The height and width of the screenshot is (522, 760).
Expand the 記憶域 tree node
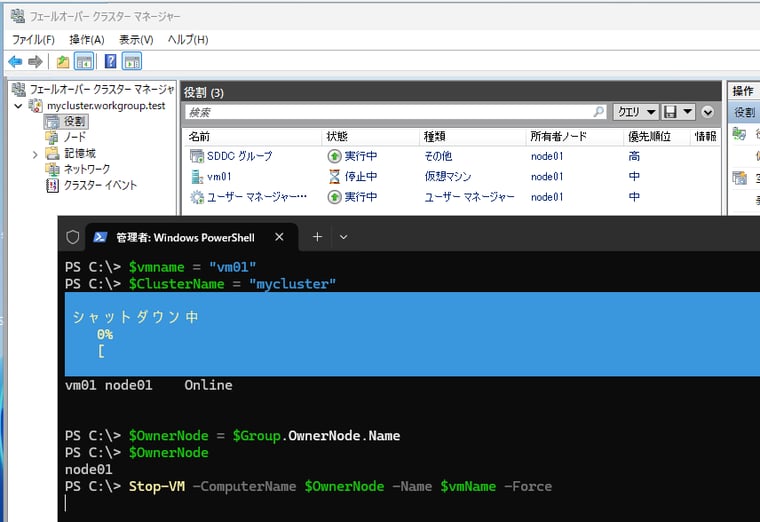click(x=35, y=155)
